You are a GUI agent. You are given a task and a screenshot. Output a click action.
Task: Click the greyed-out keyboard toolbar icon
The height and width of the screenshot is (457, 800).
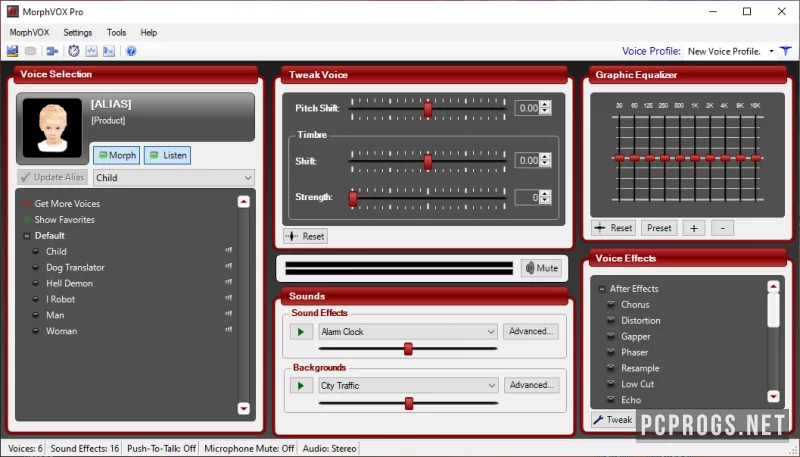[x=31, y=51]
